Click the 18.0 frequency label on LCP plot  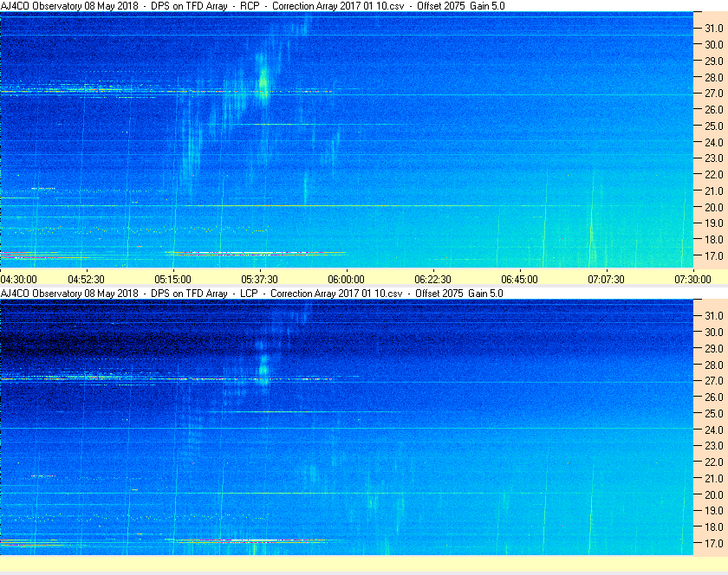(x=714, y=527)
